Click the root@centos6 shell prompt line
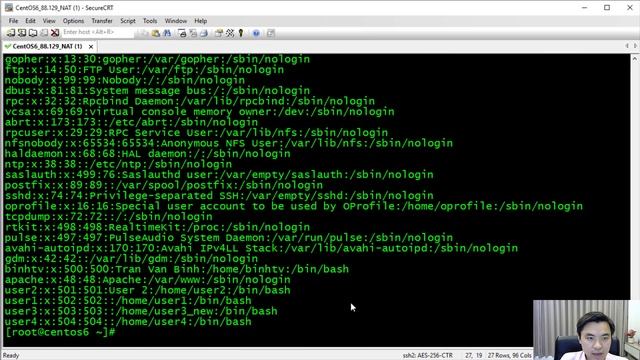Image resolution: width=640 pixels, height=360 pixels. pyautogui.click(x=60, y=332)
